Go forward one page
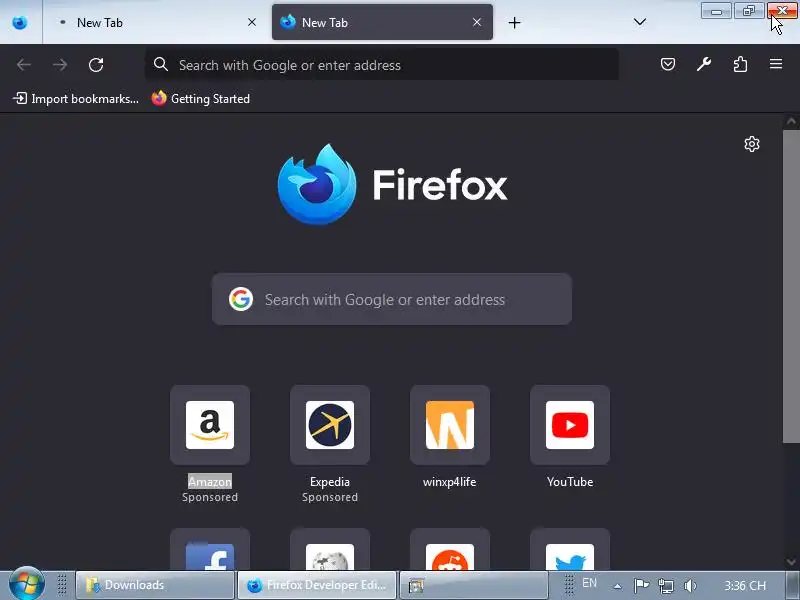800x600 pixels. [60, 65]
